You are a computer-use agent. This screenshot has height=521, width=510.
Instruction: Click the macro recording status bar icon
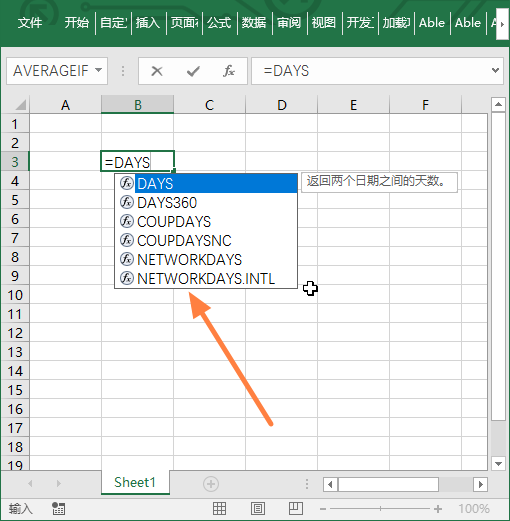[58, 509]
